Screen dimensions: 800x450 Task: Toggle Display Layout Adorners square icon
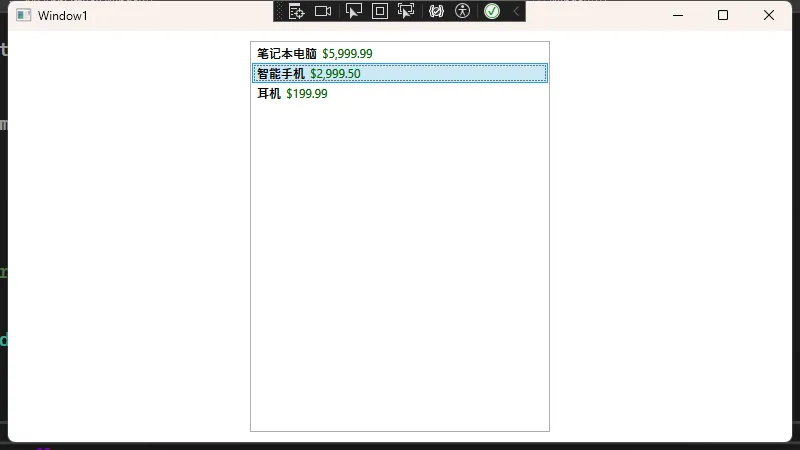[380, 11]
